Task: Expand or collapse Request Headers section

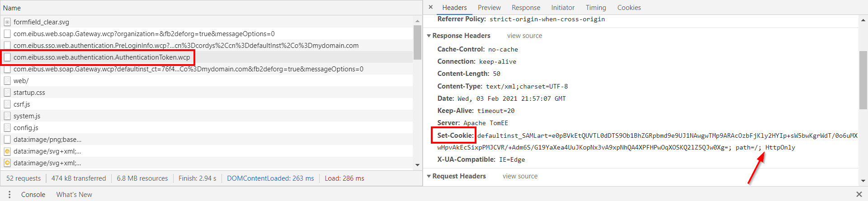Action: tap(429, 176)
